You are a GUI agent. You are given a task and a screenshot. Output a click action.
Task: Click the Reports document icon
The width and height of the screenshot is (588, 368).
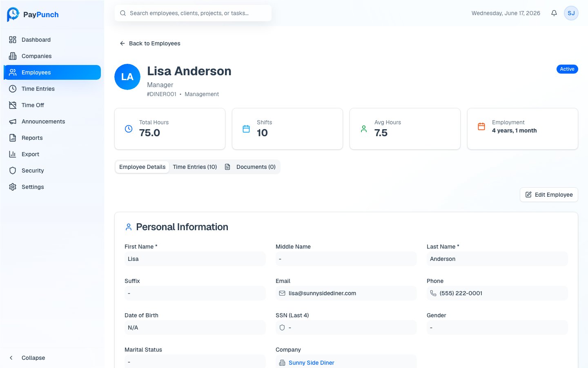tap(13, 138)
